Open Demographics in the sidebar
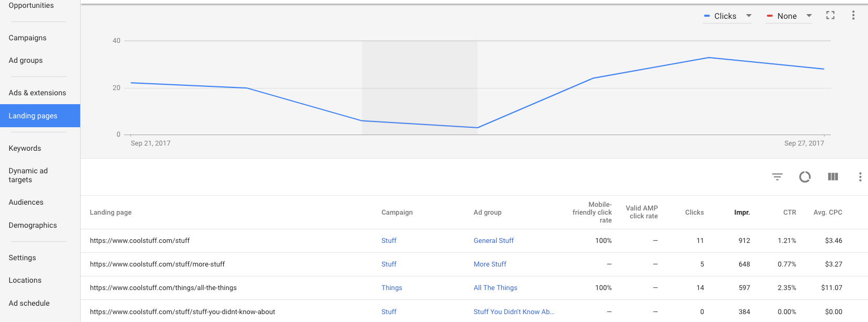 pyautogui.click(x=33, y=225)
